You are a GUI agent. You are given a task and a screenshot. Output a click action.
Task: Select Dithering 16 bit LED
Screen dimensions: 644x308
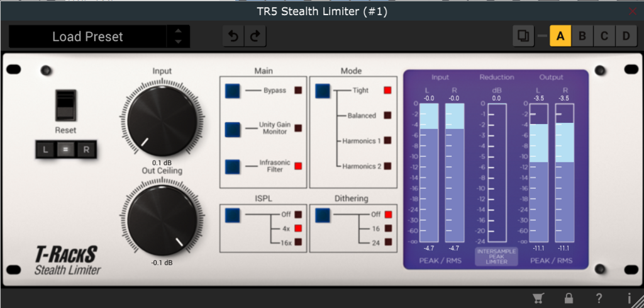pos(388,228)
